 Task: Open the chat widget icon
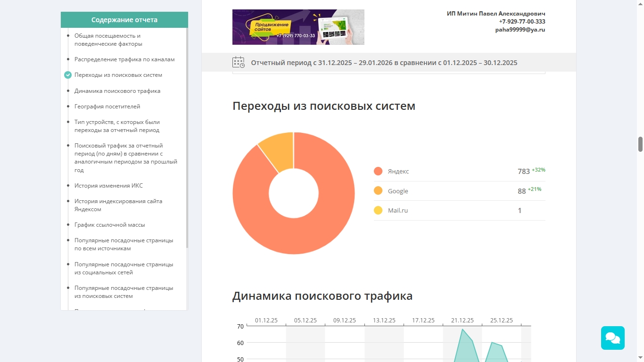pyautogui.click(x=612, y=338)
